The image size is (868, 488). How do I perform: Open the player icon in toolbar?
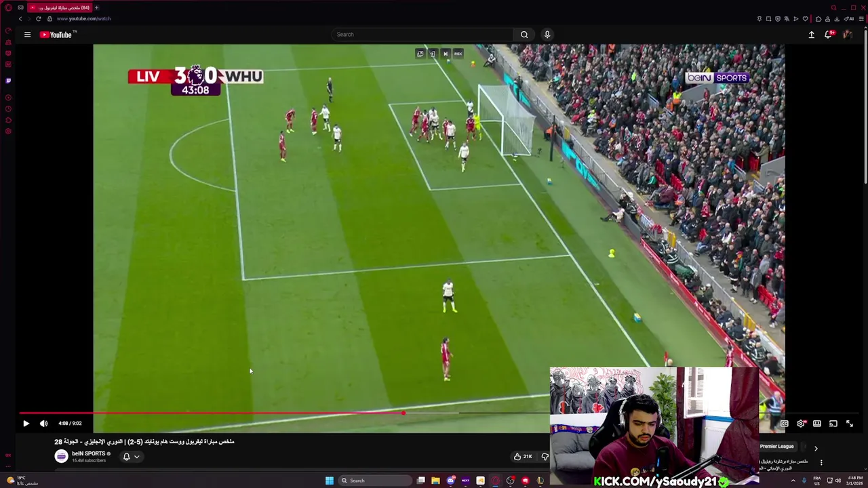(796, 19)
